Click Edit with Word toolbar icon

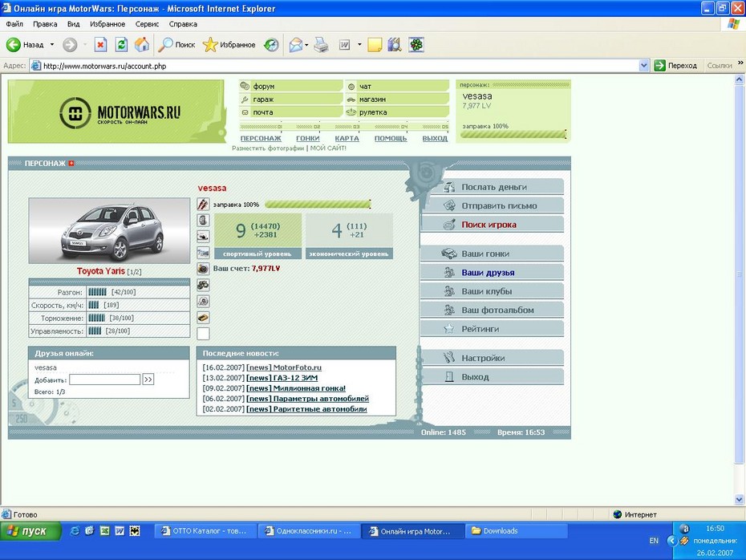pos(344,45)
